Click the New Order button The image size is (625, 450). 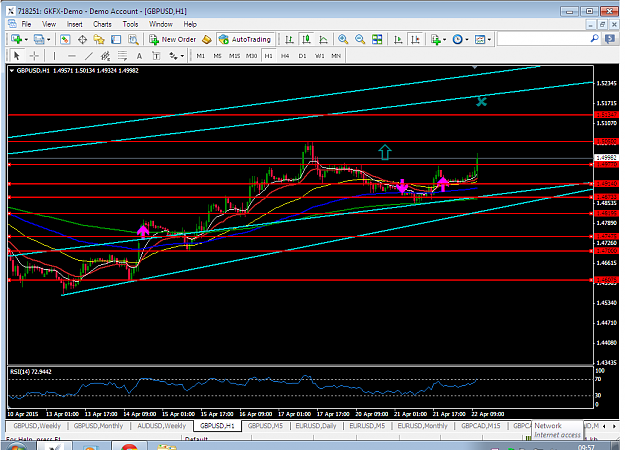point(173,39)
